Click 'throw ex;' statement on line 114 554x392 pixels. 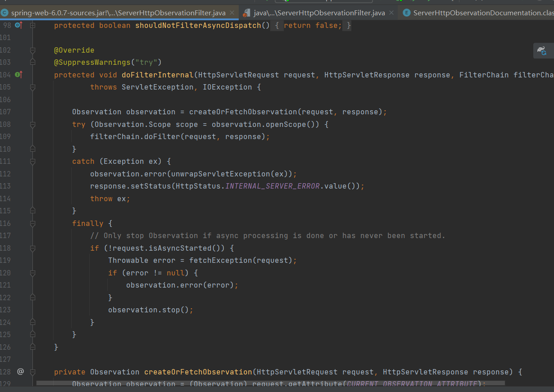click(110, 198)
